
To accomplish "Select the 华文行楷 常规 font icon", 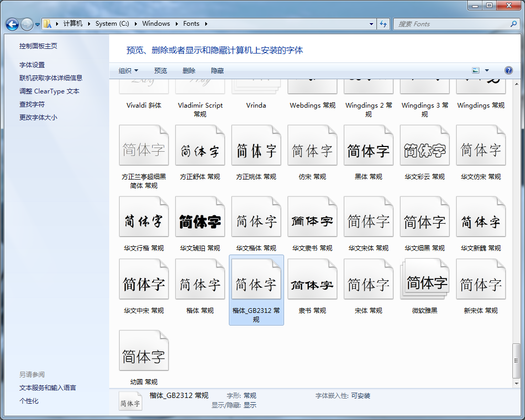I will pyautogui.click(x=144, y=217).
